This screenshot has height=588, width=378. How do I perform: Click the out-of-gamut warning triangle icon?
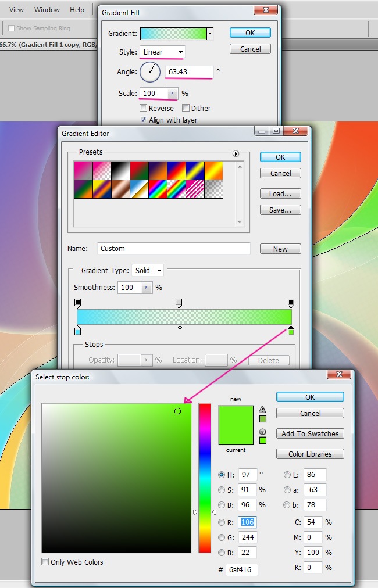tap(263, 410)
